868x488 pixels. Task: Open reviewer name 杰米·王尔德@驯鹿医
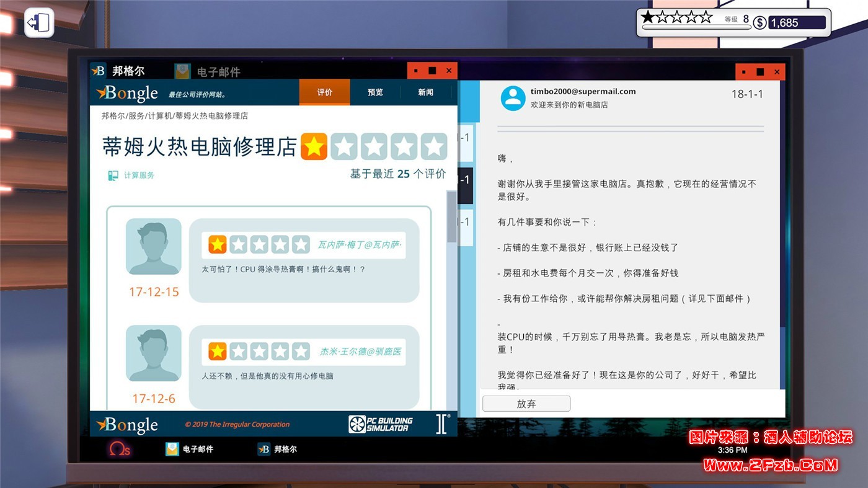tap(360, 352)
